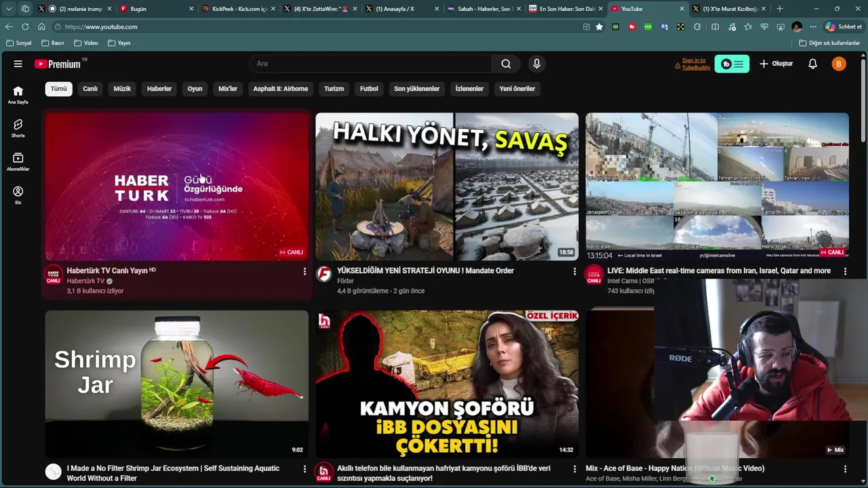Select the Son yüklenenler chip
Image resolution: width=868 pixels, height=488 pixels.
416,89
